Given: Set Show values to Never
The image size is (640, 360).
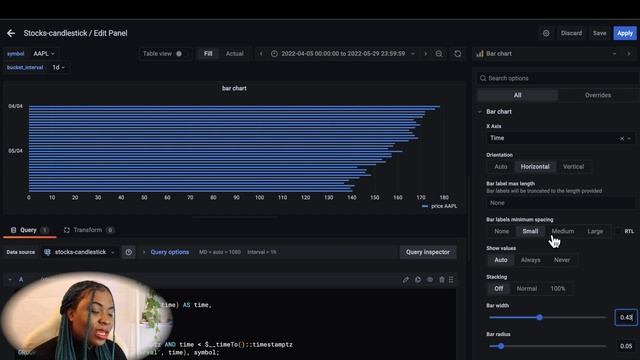Looking at the screenshot, I should (x=562, y=260).
